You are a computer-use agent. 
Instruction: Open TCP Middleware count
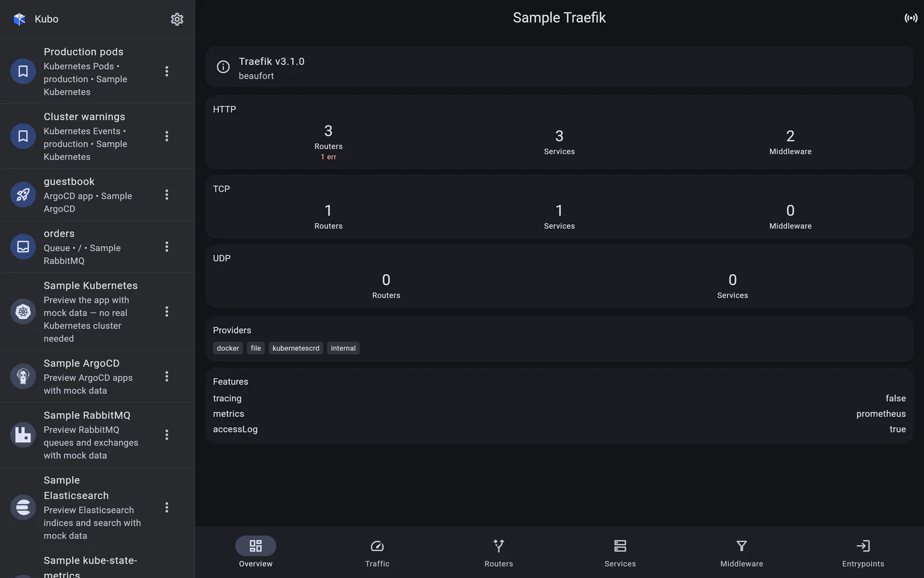click(791, 216)
